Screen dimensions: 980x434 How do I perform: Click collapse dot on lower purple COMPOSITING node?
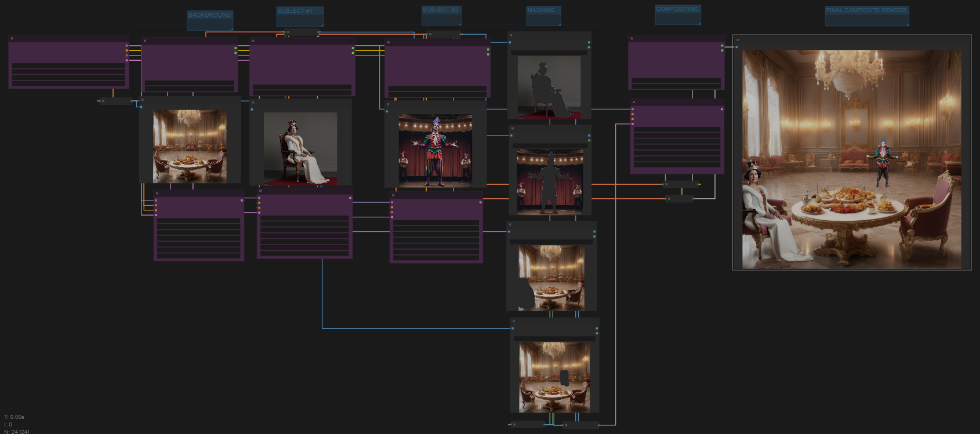[x=634, y=102]
